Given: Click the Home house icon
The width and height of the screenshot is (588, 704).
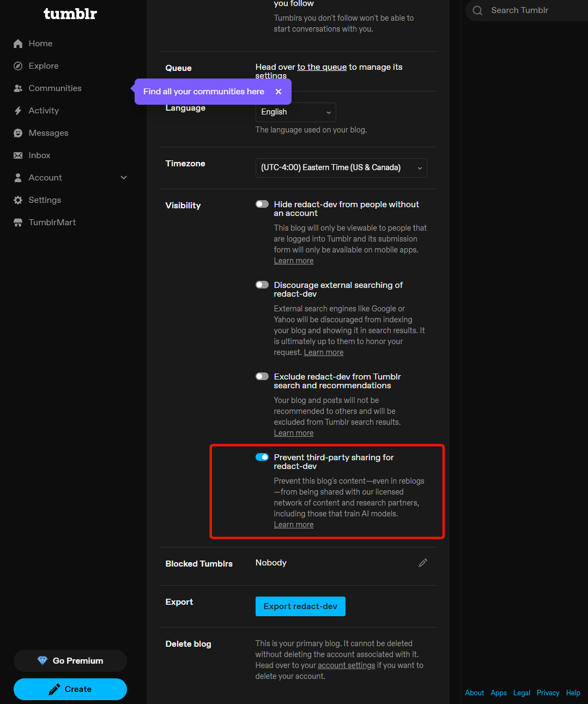Looking at the screenshot, I should point(18,44).
